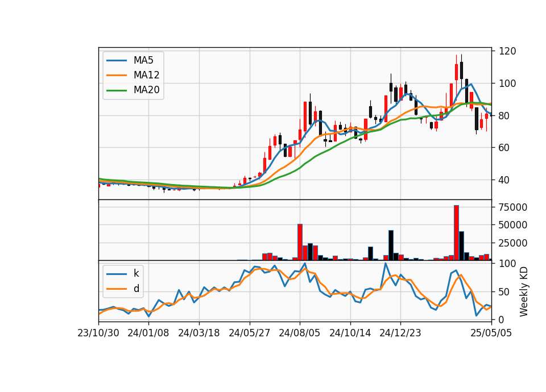
Task: Click the MA5 legend label
Action: [x=143, y=60]
